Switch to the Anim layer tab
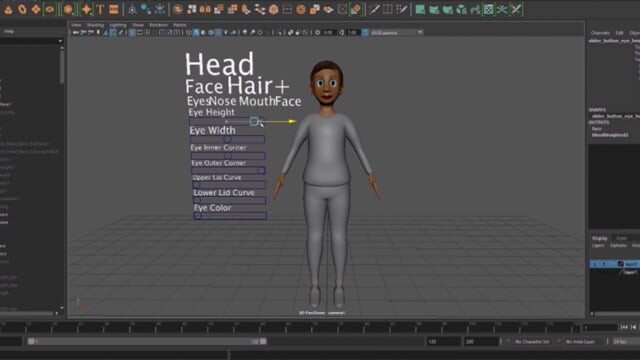The image size is (640, 360). 621,238
